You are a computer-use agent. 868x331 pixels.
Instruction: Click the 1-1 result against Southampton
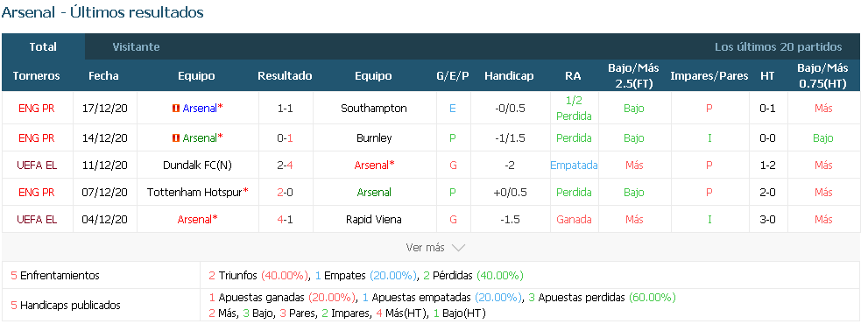285,109
